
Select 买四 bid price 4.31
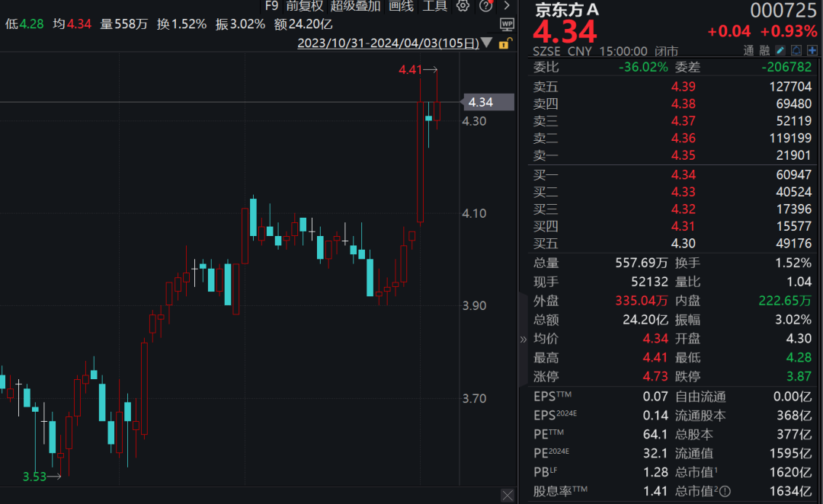click(683, 227)
